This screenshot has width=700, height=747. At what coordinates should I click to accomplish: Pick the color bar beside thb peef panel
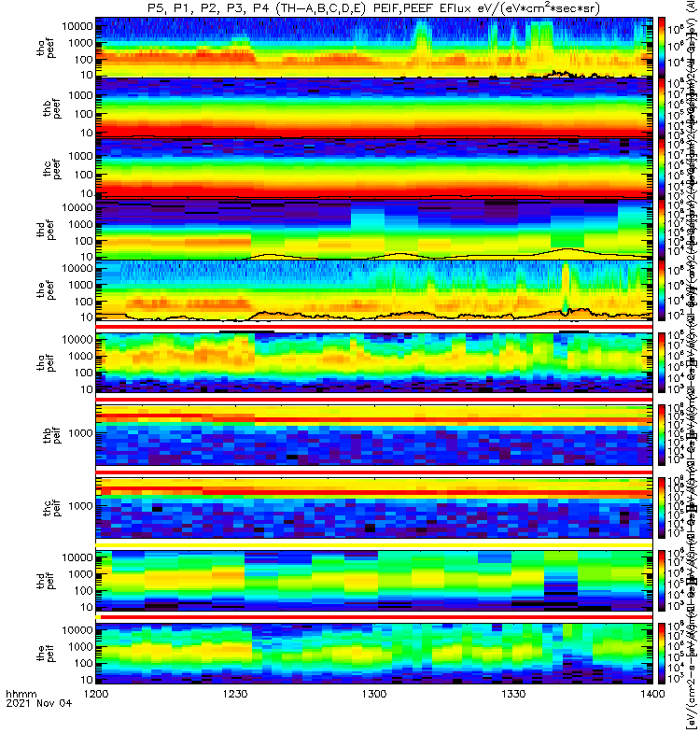(x=662, y=107)
